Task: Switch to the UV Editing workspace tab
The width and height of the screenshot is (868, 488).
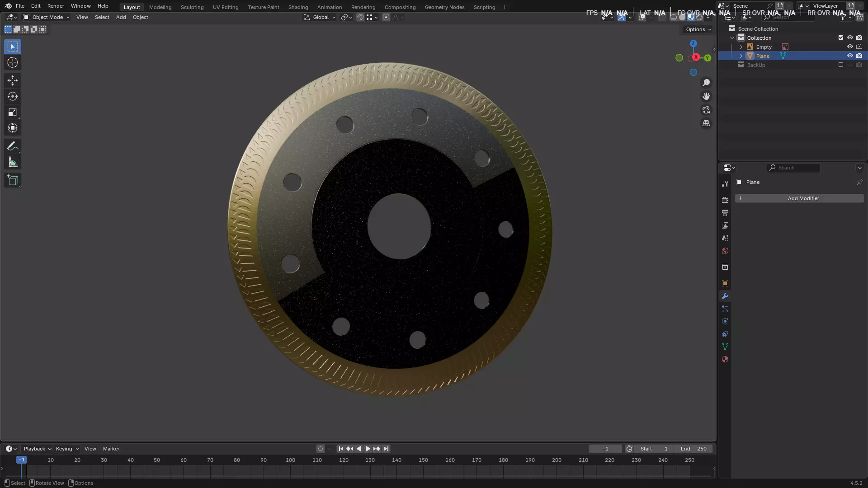Action: 226,7
